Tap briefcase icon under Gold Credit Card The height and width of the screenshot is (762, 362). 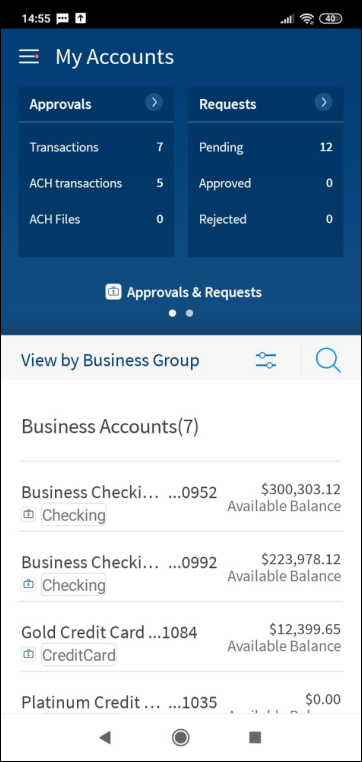(x=29, y=655)
